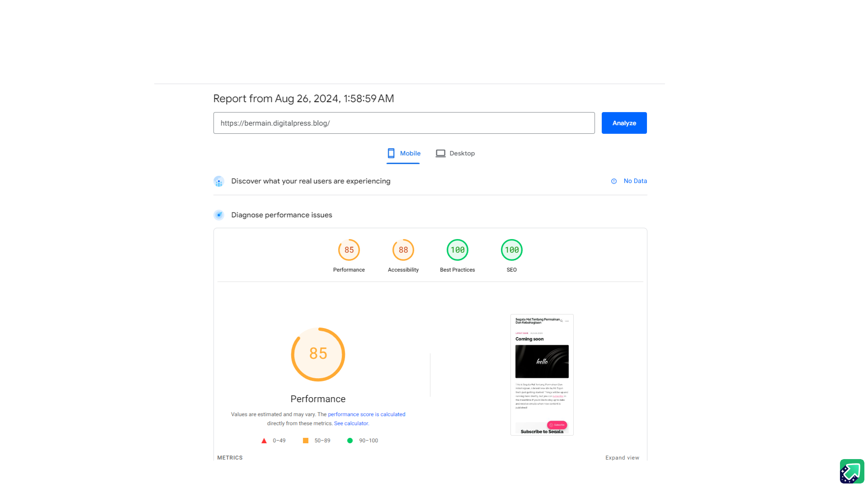868x488 pixels.
Task: Click the mobile phone icon
Action: (x=391, y=153)
